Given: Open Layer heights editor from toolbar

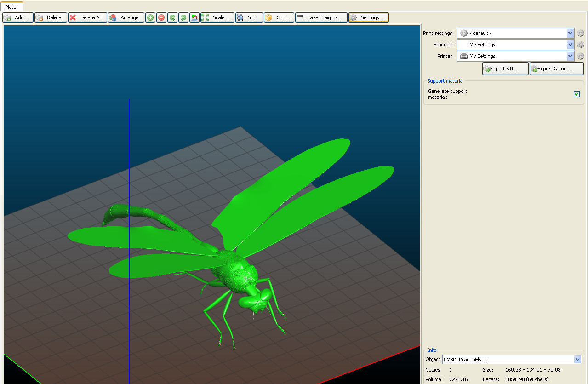Looking at the screenshot, I should click(x=321, y=17).
